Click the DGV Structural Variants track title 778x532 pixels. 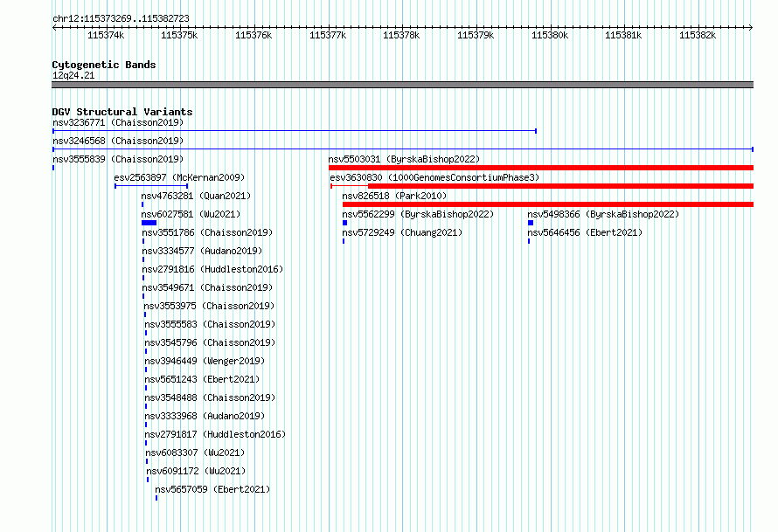click(122, 112)
